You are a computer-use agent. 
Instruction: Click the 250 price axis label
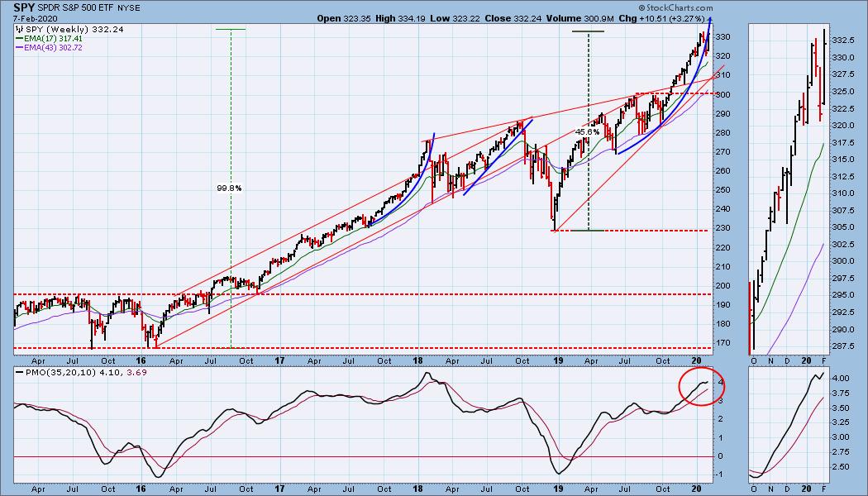coord(722,190)
